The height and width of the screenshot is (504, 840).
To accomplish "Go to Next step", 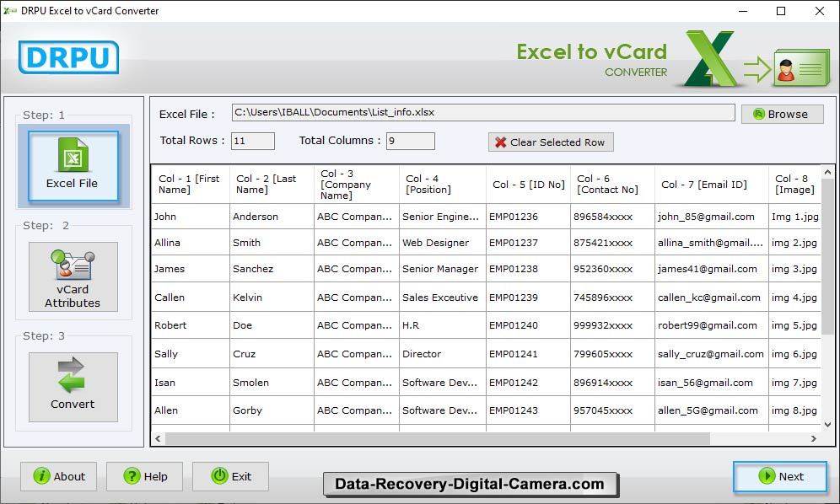I will pos(780,476).
